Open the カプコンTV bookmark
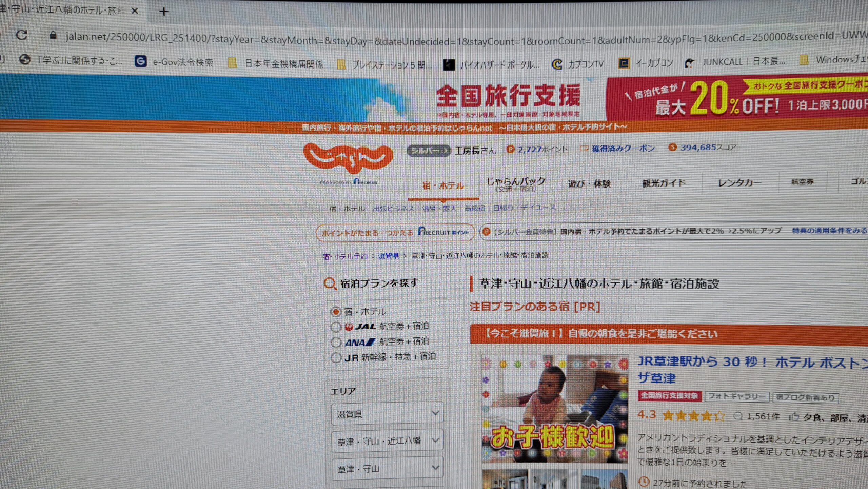 coord(577,64)
